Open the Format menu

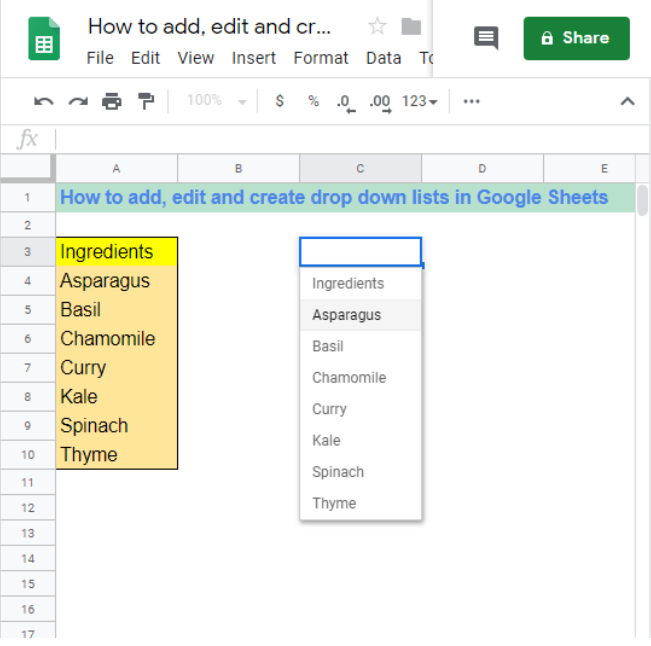[x=321, y=58]
